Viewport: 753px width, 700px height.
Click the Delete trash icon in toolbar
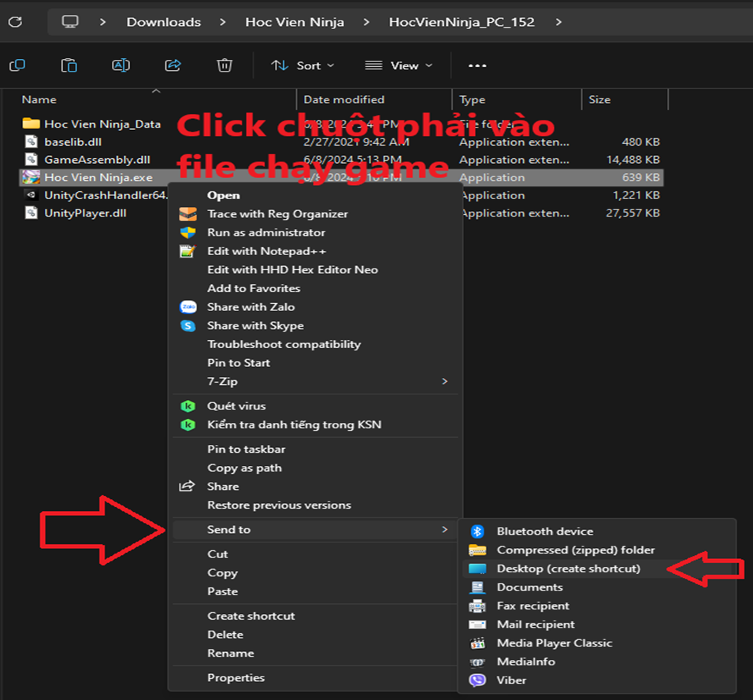(224, 65)
